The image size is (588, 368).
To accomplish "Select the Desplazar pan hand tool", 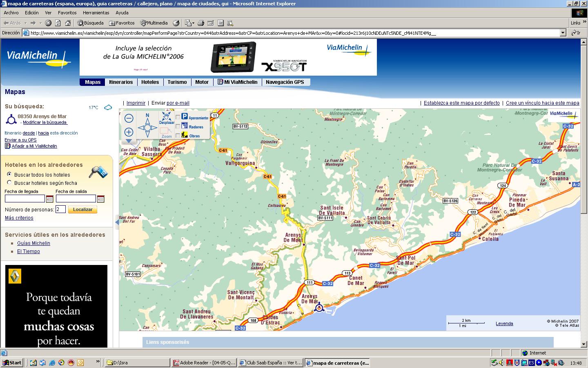I will click(167, 118).
